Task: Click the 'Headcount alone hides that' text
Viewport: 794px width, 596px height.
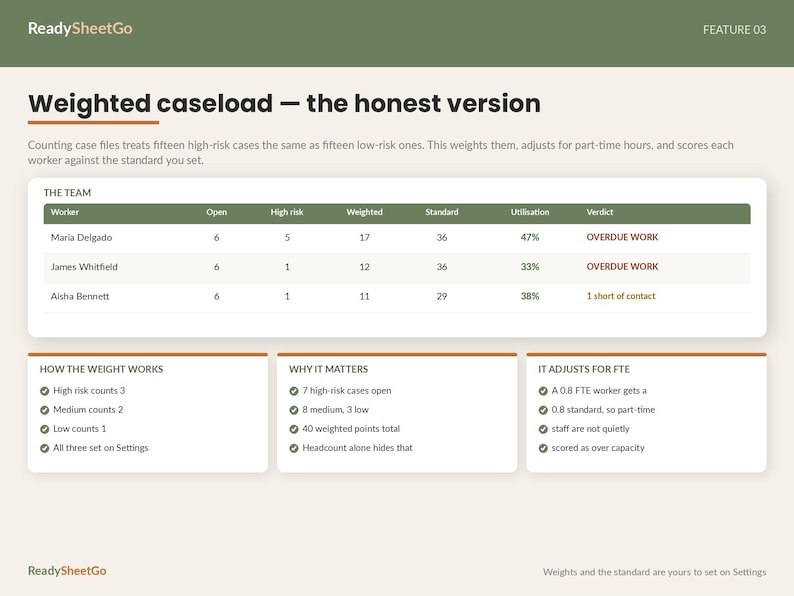Action: coord(358,448)
